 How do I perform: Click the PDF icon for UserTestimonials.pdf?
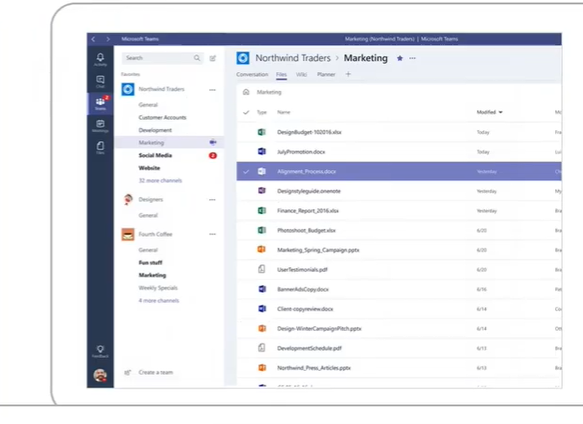(x=262, y=269)
